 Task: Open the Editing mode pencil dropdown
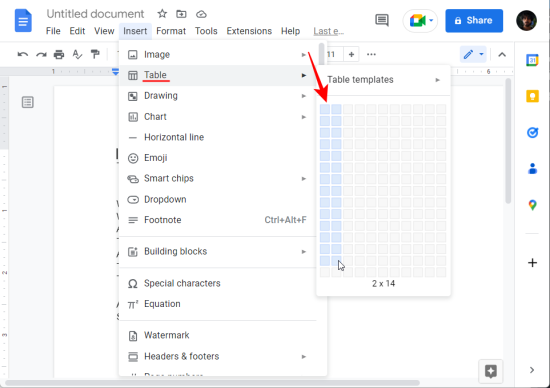pyautogui.click(x=473, y=54)
